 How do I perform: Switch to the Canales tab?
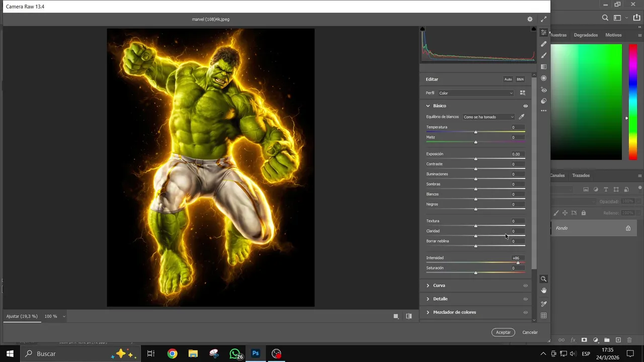pyautogui.click(x=557, y=175)
